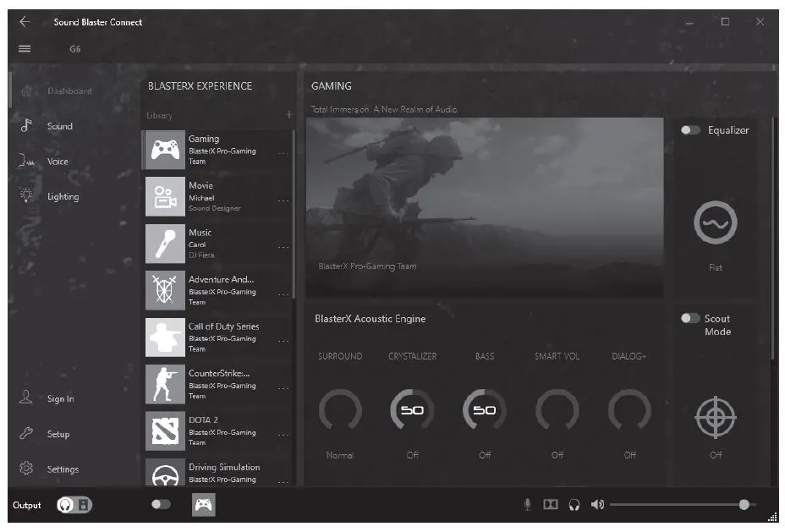Viewport: 785px width, 532px height.
Task: Click the profile library scrollbar
Action: tap(294, 215)
